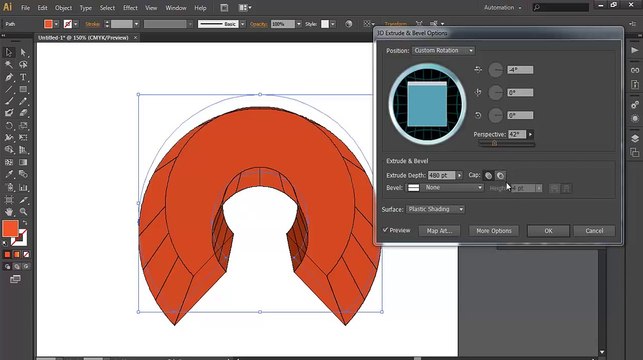
Task: Select the Selection tool
Action: pos(9,52)
